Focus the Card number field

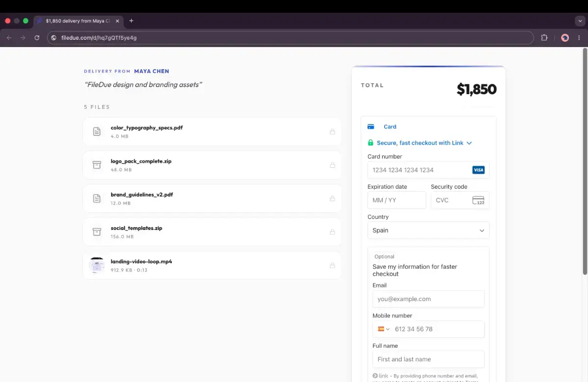coord(428,170)
